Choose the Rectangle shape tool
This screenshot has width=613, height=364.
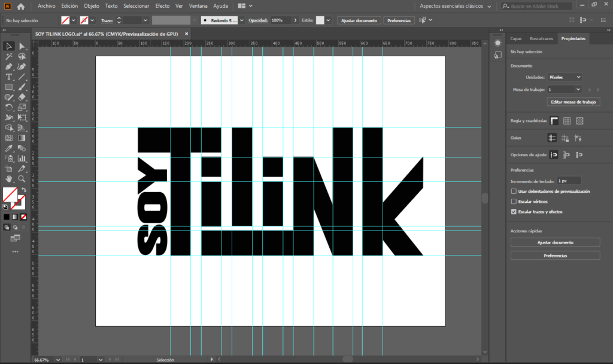pos(9,87)
